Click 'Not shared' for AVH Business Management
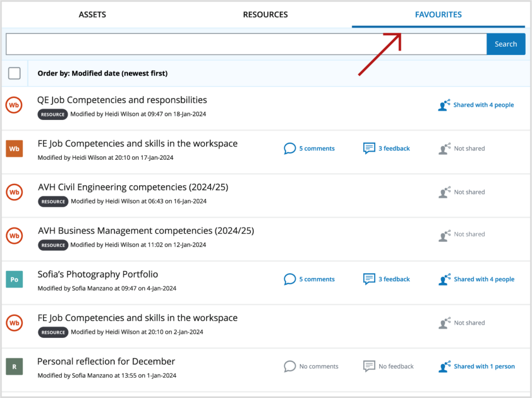This screenshot has height=398, width=532. point(470,234)
